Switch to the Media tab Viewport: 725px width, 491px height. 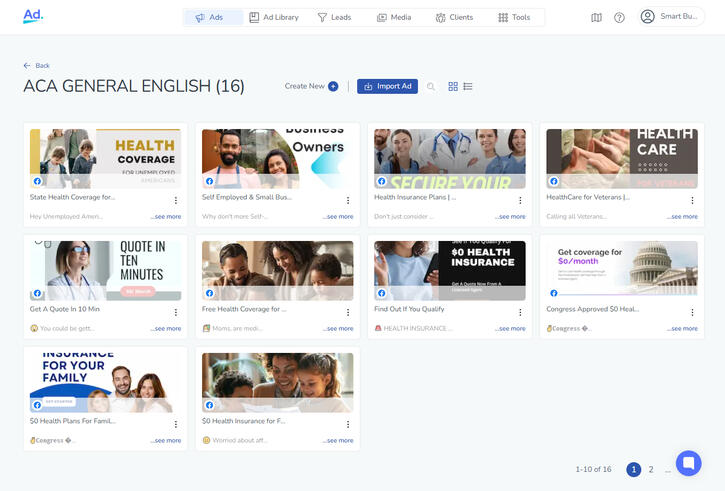(x=394, y=17)
